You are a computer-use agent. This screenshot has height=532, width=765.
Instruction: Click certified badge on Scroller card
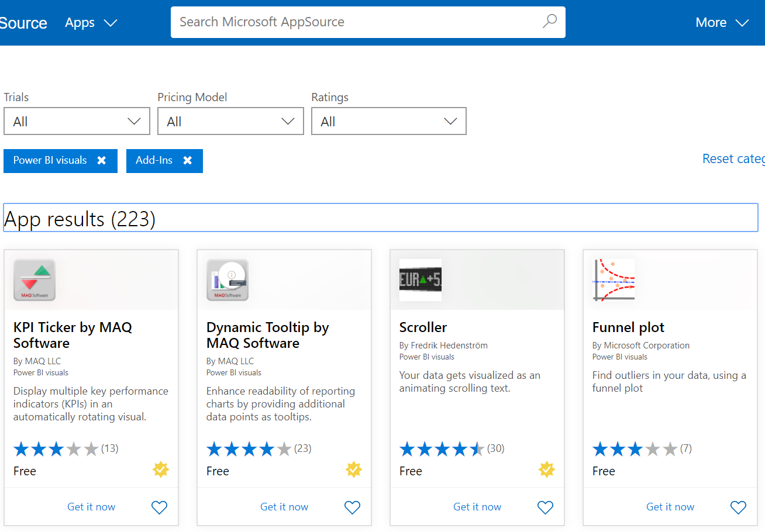[547, 469]
